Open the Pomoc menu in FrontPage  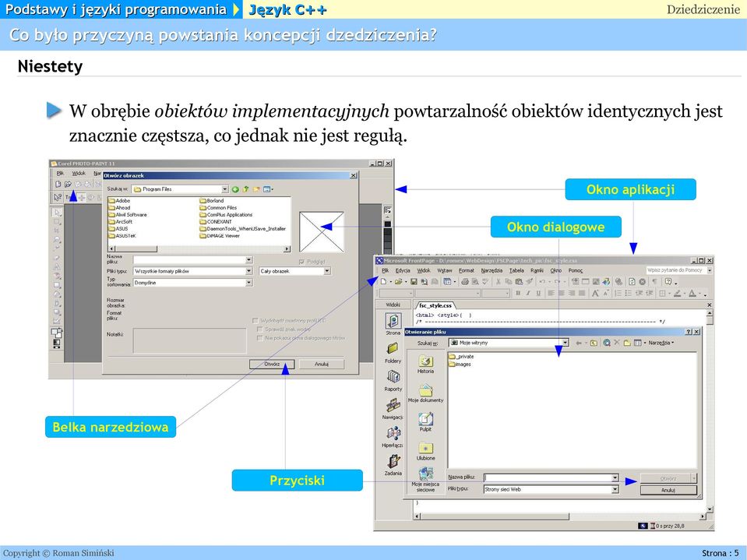coord(576,270)
